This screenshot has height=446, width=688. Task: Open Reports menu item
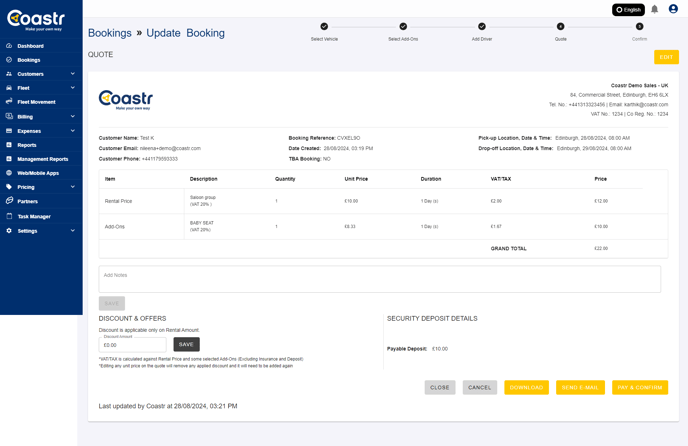(27, 145)
